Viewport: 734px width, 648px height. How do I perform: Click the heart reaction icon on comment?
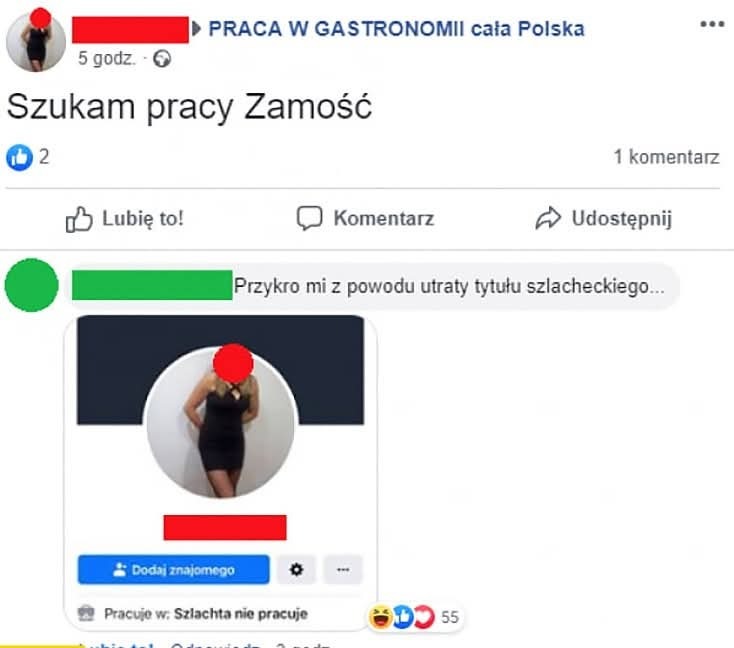(x=425, y=617)
